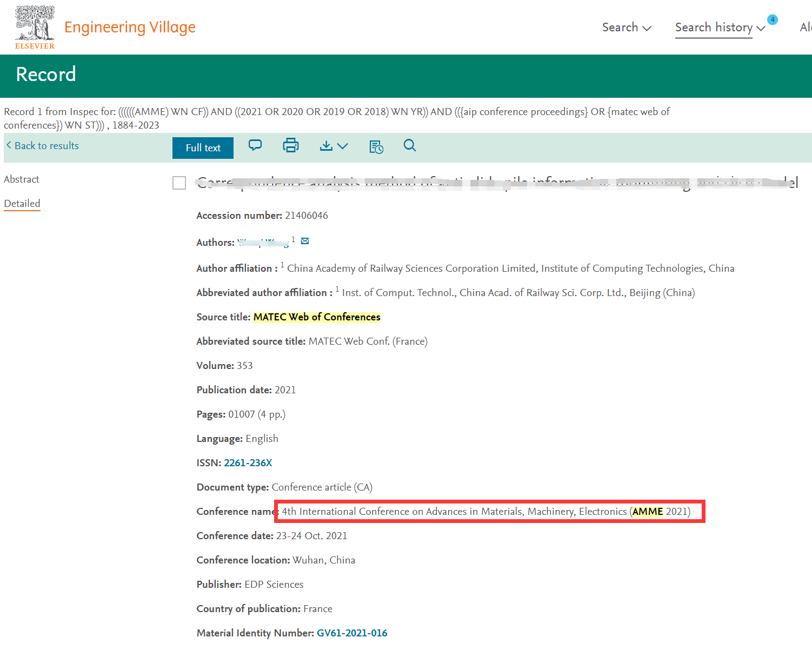
Task: Click the author email envelope icon
Action: 305,241
